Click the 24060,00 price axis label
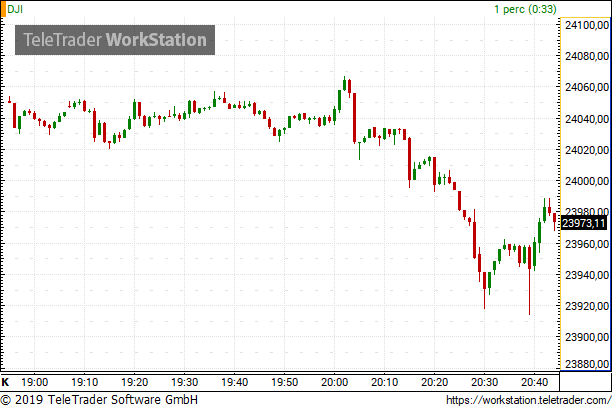Screen dimensions: 612x409 pyautogui.click(x=587, y=87)
